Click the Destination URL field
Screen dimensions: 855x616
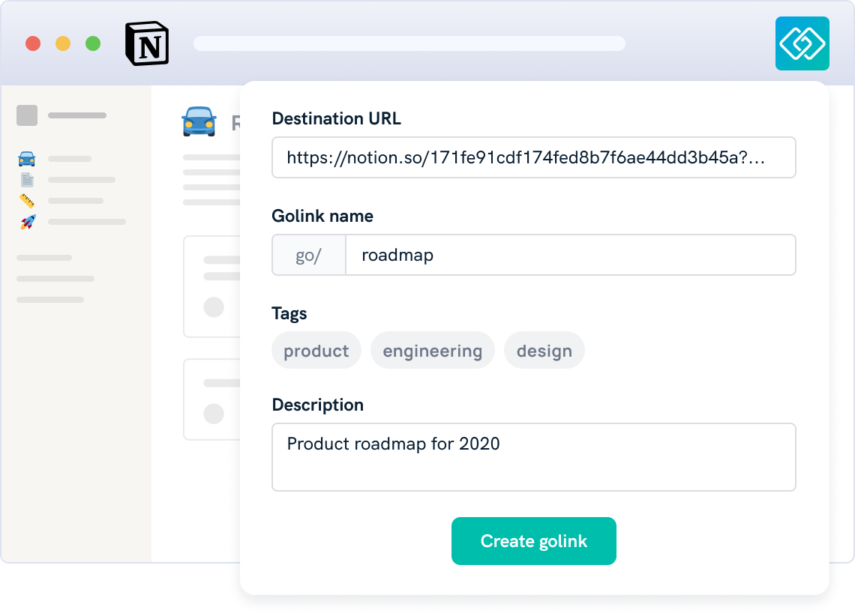click(533, 157)
